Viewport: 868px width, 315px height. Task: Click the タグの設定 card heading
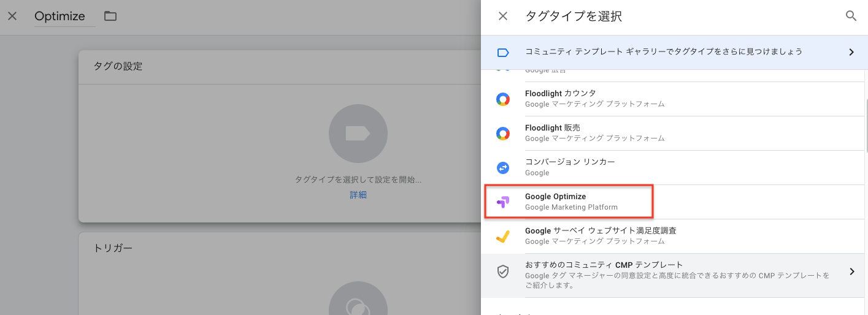tap(118, 66)
